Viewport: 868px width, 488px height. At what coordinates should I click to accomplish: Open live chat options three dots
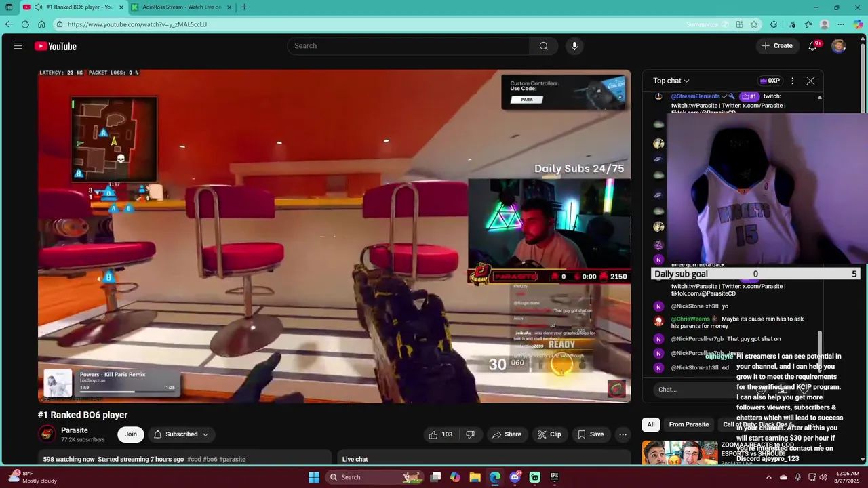(792, 81)
